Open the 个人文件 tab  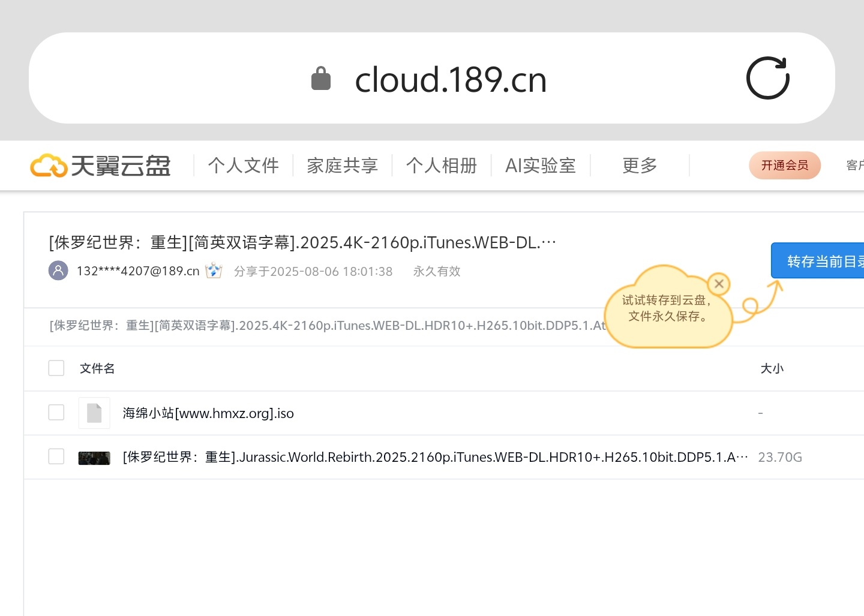(x=244, y=166)
